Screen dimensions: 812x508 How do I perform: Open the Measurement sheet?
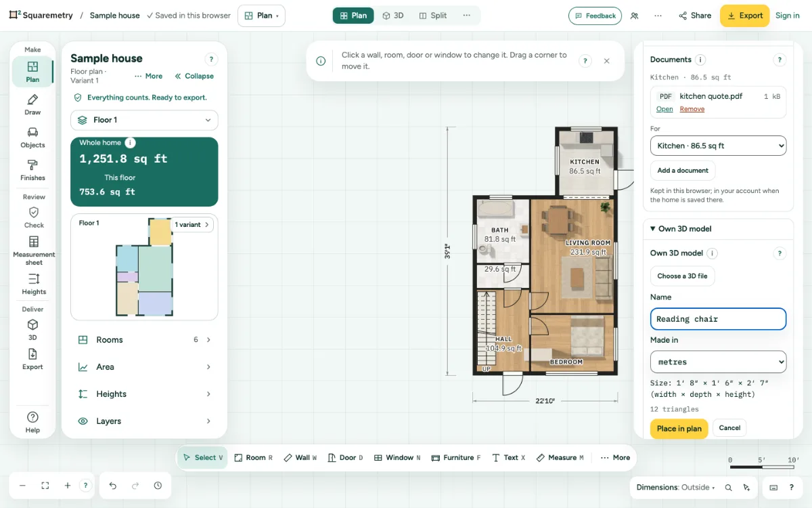tap(34, 251)
